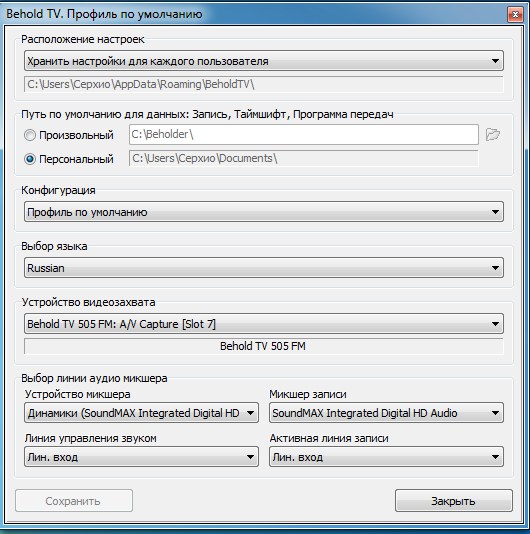Image resolution: width=530 pixels, height=534 pixels.
Task: Open the Устройство микшера dropdown
Action: [x=141, y=413]
